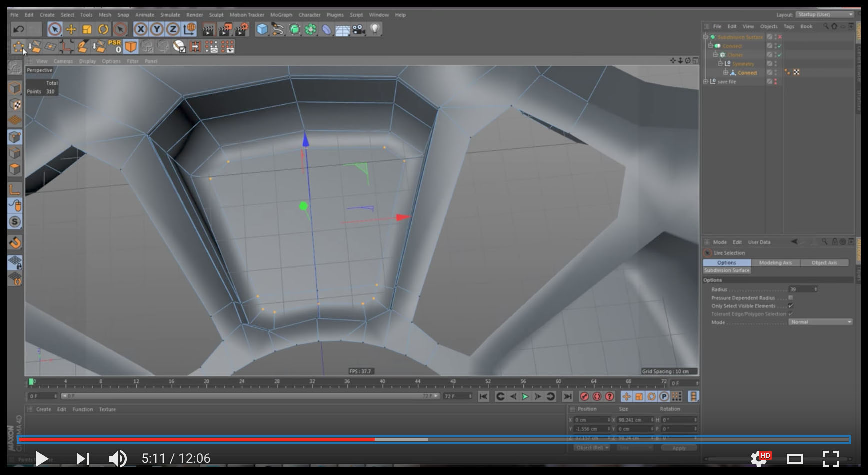Play the C4D timeline forwards

525,396
